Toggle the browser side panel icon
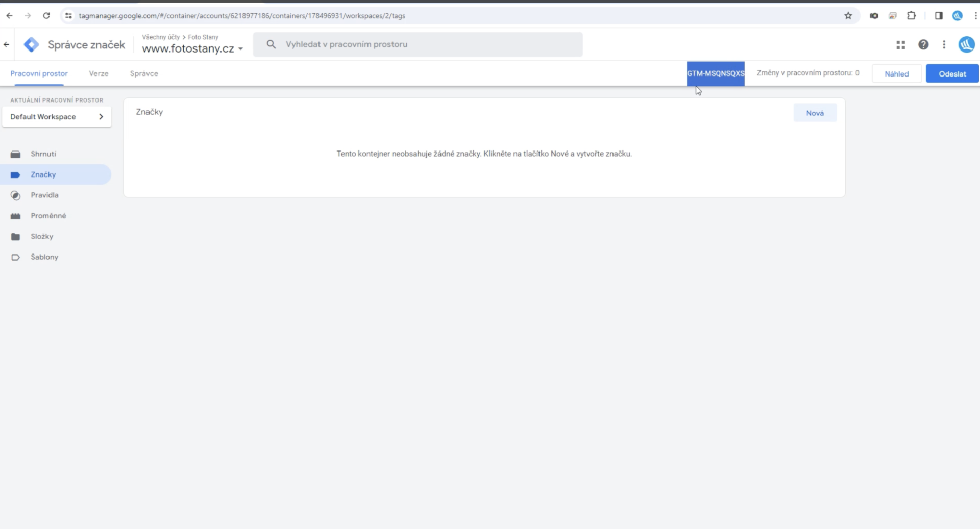This screenshot has height=529, width=980. (939, 16)
